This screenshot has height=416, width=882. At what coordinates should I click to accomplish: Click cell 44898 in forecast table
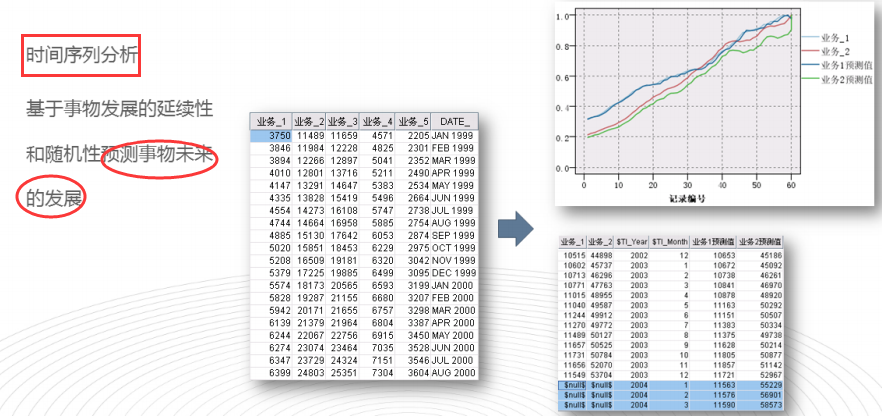tap(602, 255)
